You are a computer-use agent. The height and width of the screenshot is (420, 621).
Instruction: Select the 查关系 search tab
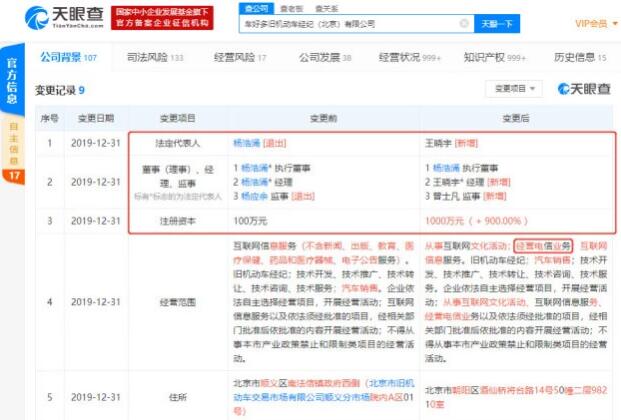pos(326,8)
